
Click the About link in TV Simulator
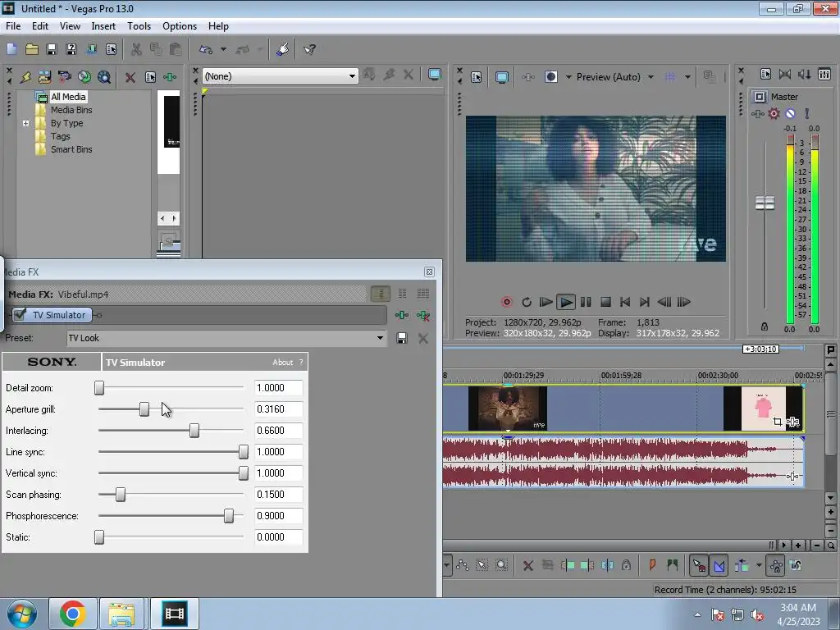[x=282, y=362]
